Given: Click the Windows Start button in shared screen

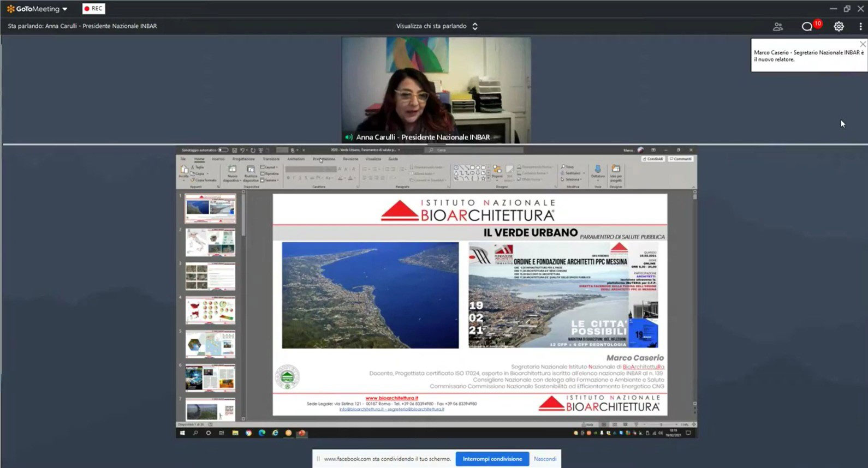Looking at the screenshot, I should point(182,433).
